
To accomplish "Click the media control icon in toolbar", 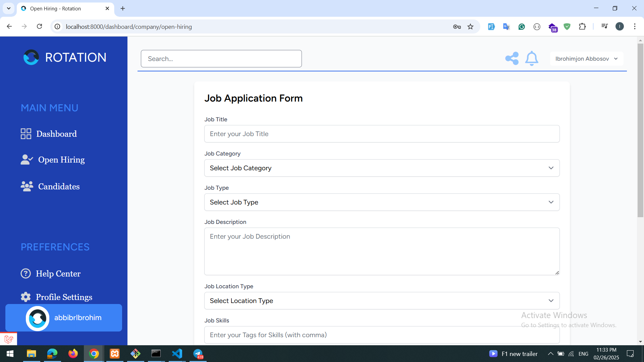I will pos(604,26).
